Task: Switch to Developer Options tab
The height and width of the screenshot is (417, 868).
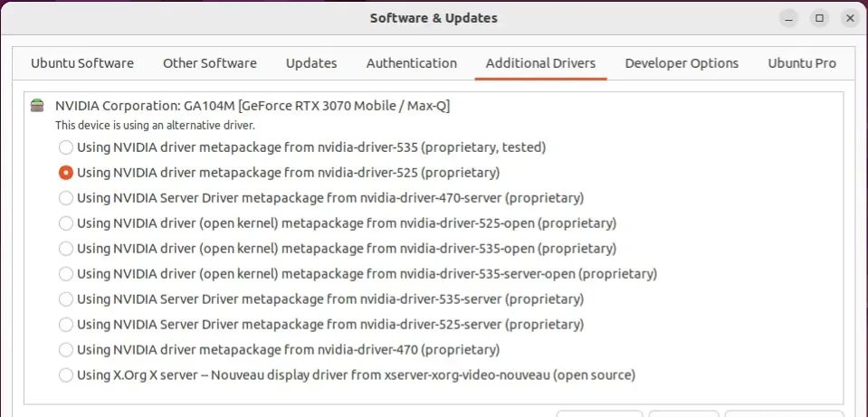Action: 682,63
